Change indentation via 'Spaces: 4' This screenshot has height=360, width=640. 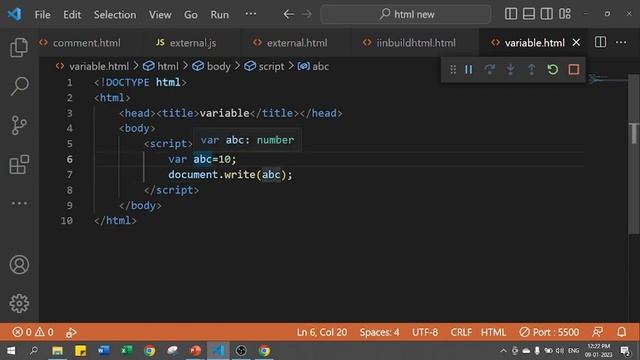379,332
